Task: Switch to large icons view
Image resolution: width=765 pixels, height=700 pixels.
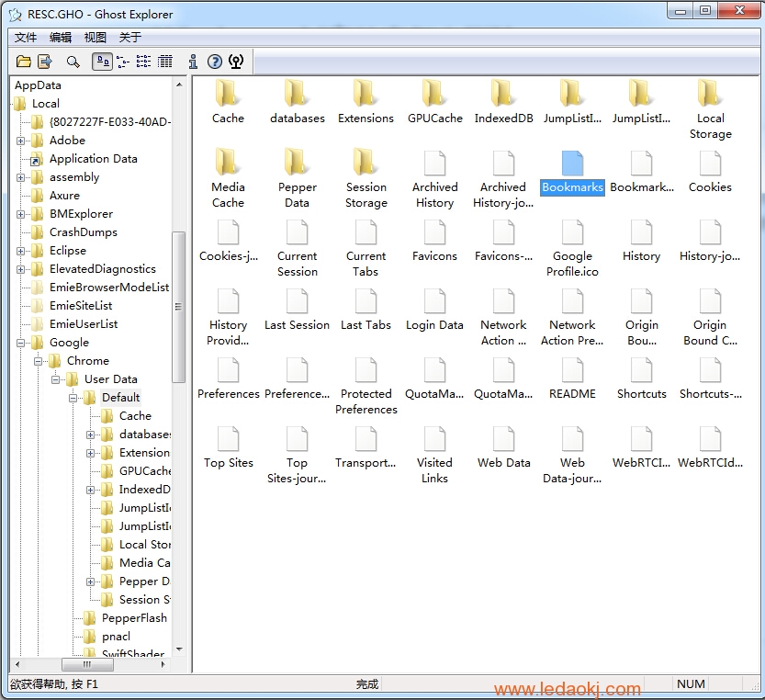Action: point(103,62)
